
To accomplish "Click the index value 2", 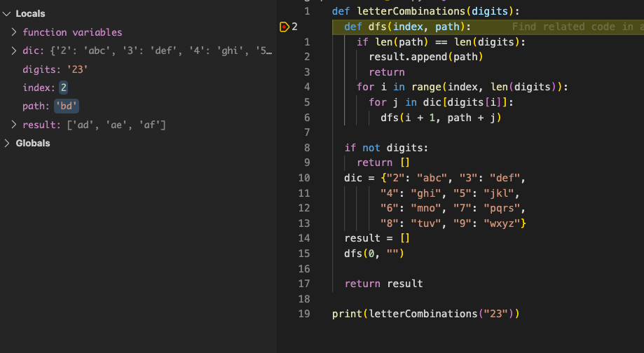I will point(63,88).
